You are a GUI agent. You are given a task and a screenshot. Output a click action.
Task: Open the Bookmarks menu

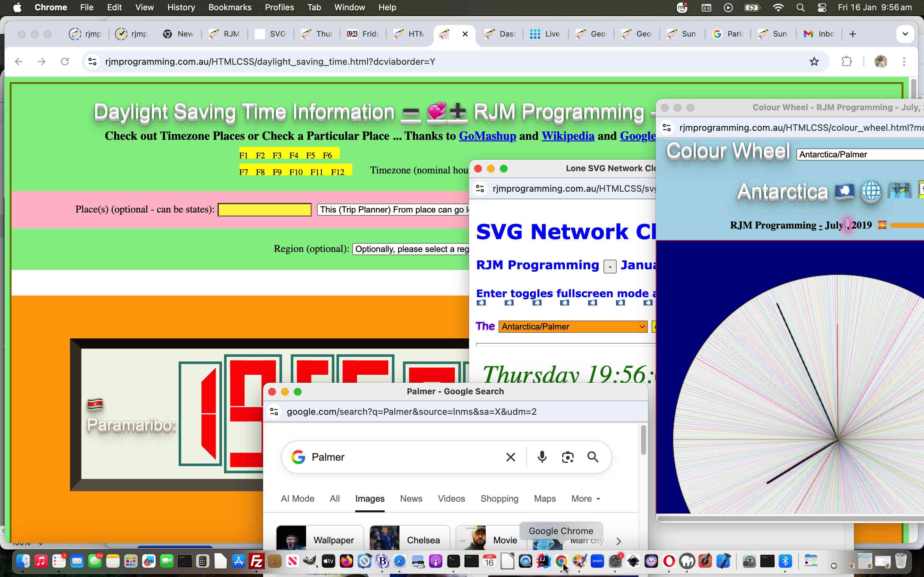tap(229, 7)
